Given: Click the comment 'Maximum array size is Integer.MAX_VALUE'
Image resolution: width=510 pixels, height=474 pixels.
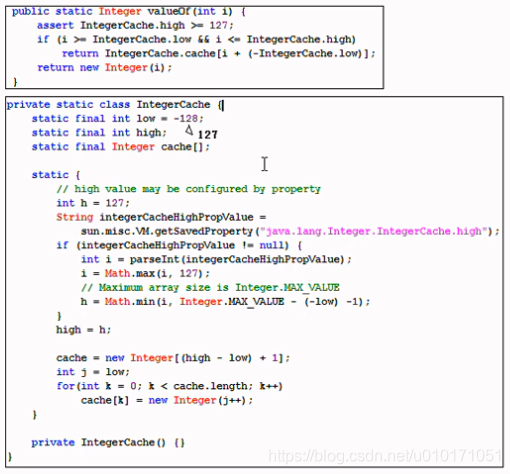Looking at the screenshot, I should (x=210, y=288).
